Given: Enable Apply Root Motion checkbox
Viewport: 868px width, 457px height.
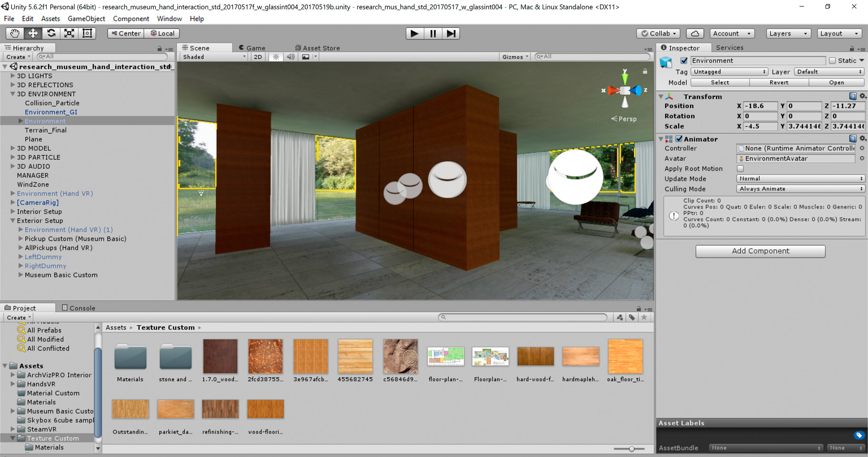Looking at the screenshot, I should [740, 169].
